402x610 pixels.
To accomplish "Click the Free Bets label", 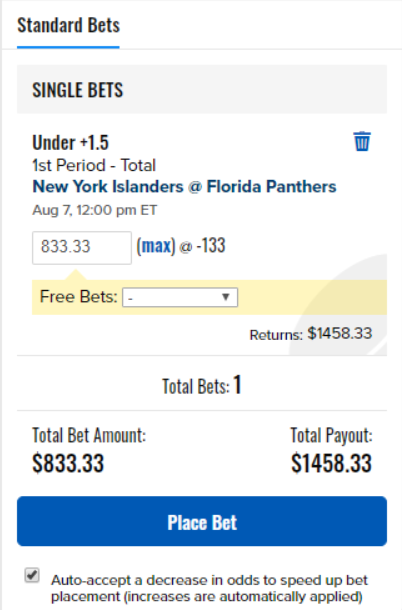I will point(79,297).
